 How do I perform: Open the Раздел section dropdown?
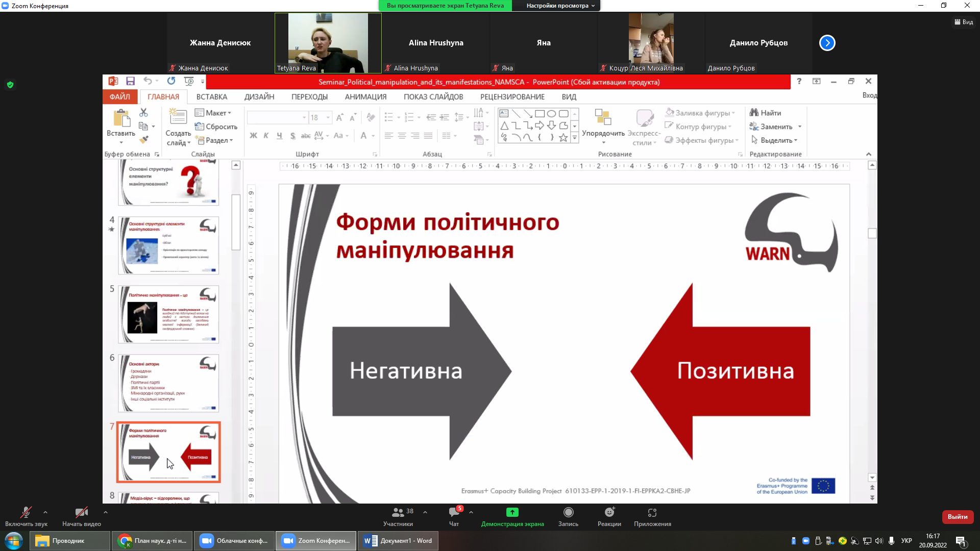click(215, 140)
